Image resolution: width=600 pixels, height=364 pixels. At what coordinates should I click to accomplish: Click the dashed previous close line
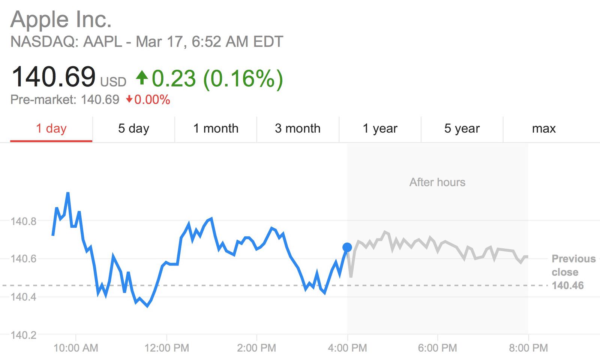[x=262, y=285]
